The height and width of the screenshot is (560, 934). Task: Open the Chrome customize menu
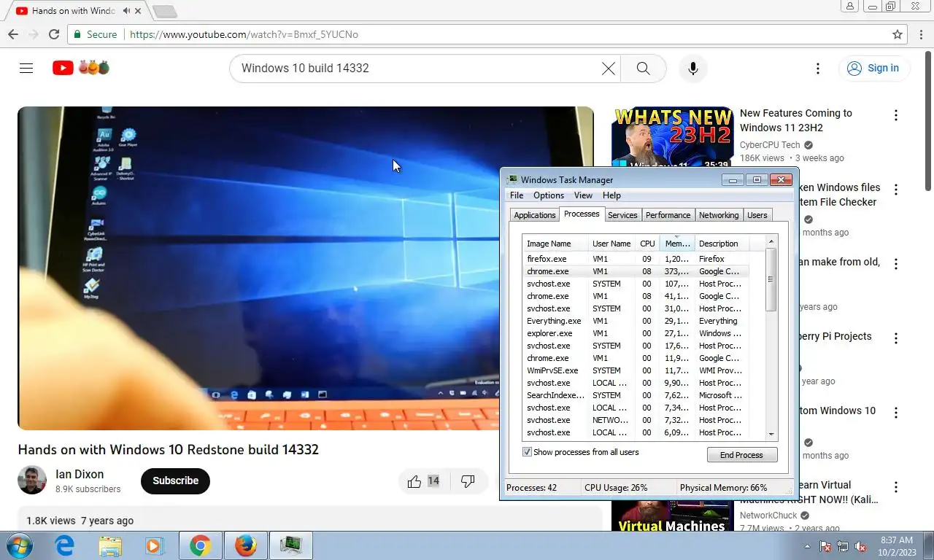(921, 34)
